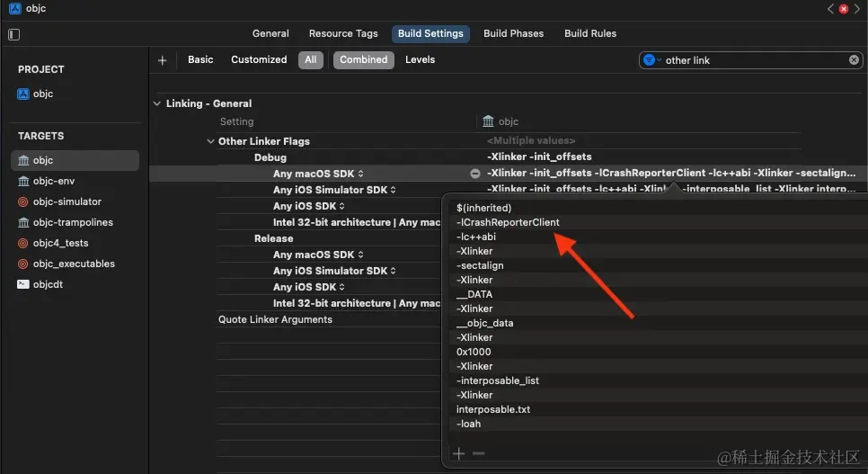Select the objc project icon in PROJECT section
This screenshot has height=474, width=868.
(22, 94)
